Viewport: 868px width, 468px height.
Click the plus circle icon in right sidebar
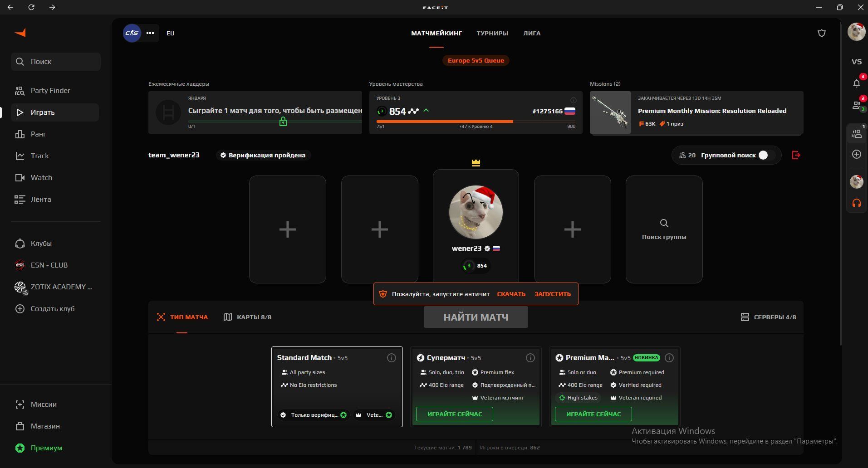tap(856, 154)
